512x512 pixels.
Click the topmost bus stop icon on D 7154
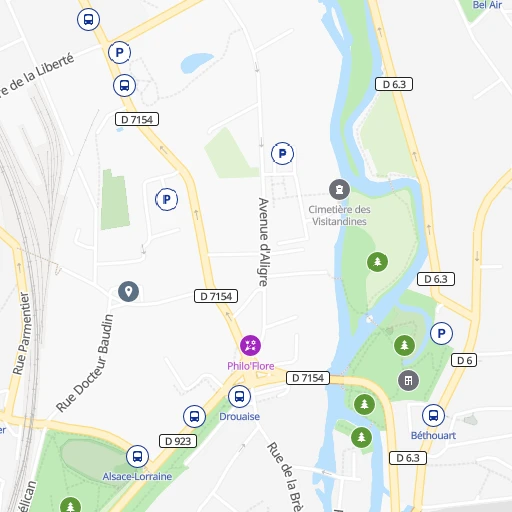88,19
